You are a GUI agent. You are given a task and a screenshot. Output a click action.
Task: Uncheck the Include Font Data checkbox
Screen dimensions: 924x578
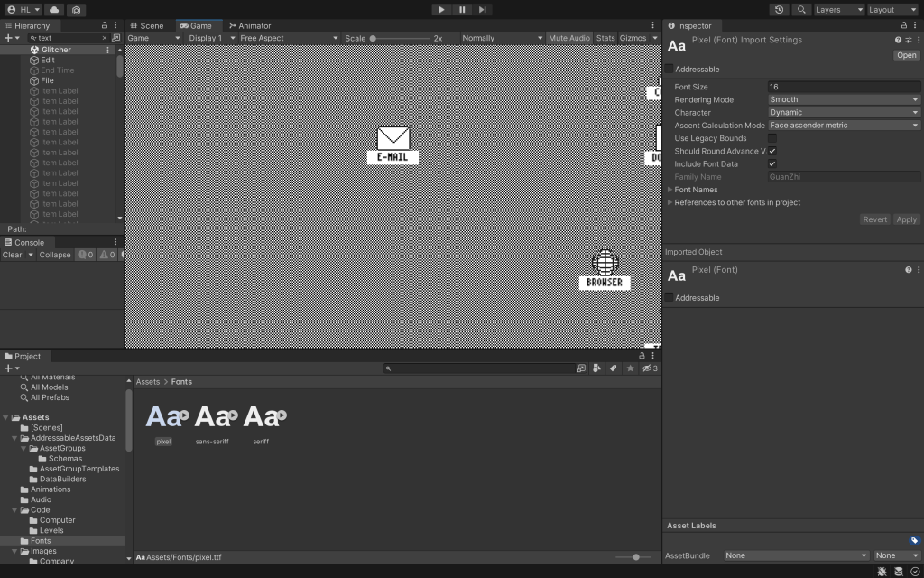point(772,163)
